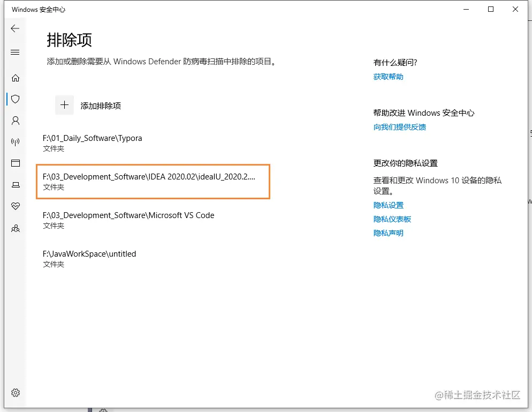This screenshot has width=532, height=412.
Task: Close the Windows 安全中心 window
Action: pyautogui.click(x=515, y=9)
